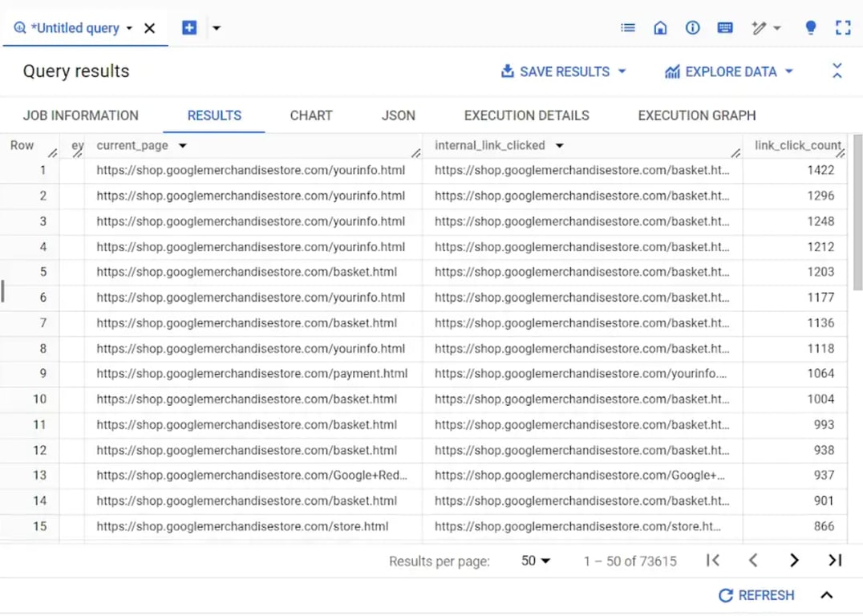863x616 pixels.
Task: Select the JOB INFORMATION tab
Action: (x=81, y=115)
